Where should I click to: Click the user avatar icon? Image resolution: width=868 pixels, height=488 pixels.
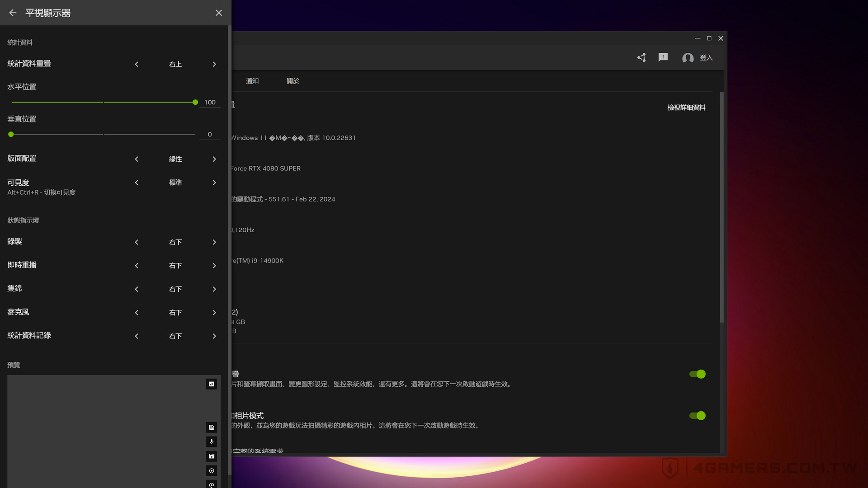click(x=688, y=58)
